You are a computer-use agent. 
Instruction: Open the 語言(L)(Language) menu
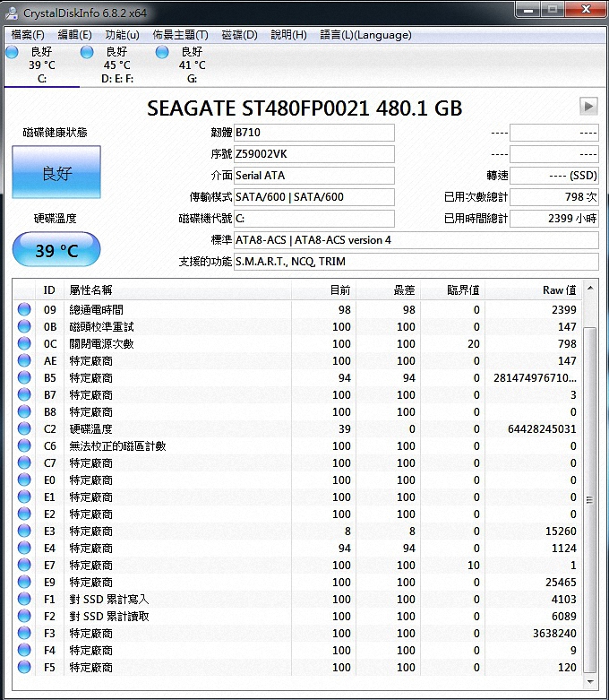tap(365, 35)
